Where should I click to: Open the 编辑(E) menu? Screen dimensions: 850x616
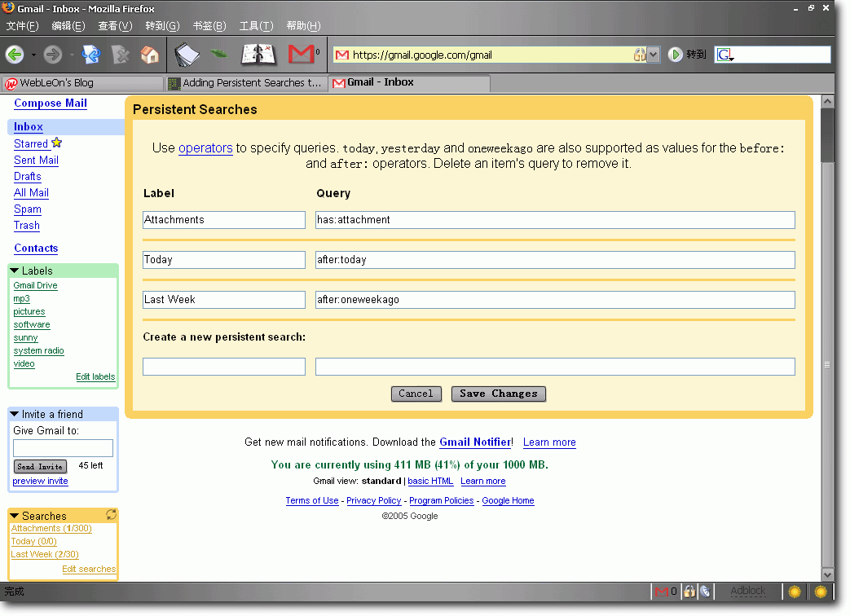pos(68,26)
